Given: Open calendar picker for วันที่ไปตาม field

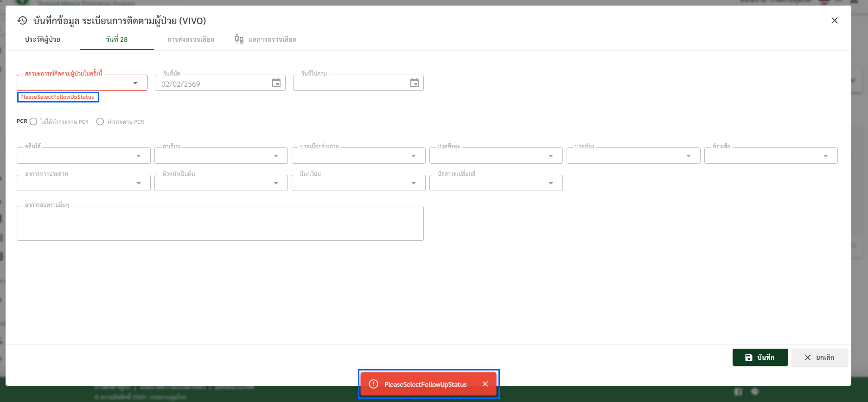Looking at the screenshot, I should tap(415, 83).
